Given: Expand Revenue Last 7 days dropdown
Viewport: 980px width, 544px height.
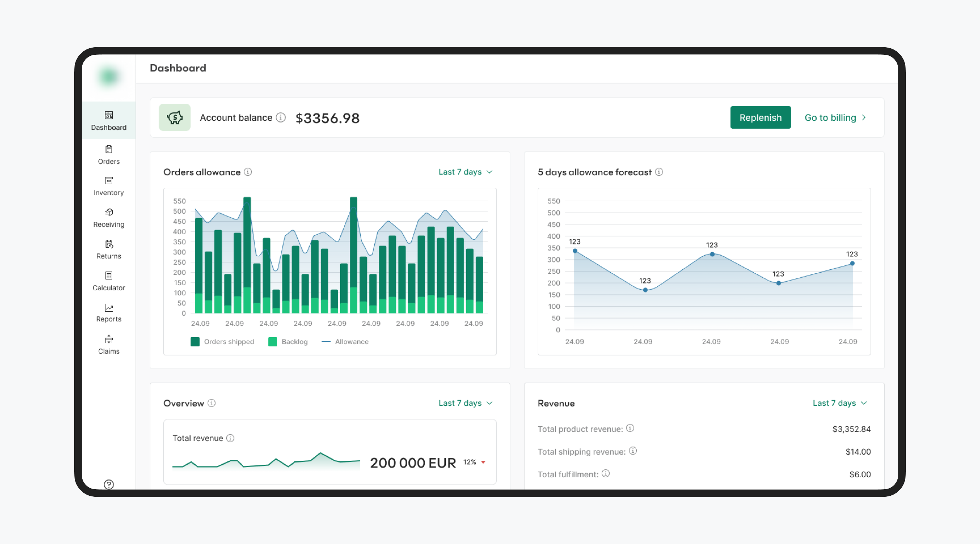Looking at the screenshot, I should (x=840, y=403).
